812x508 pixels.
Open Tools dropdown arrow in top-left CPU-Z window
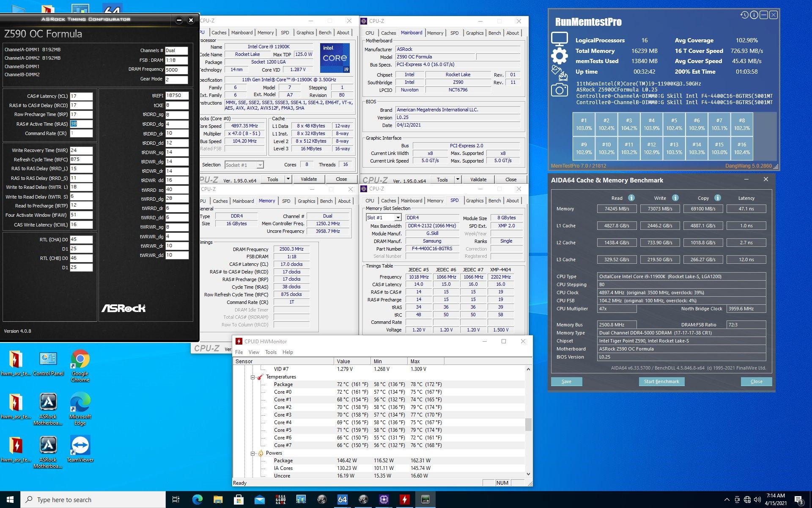pyautogui.click(x=288, y=179)
